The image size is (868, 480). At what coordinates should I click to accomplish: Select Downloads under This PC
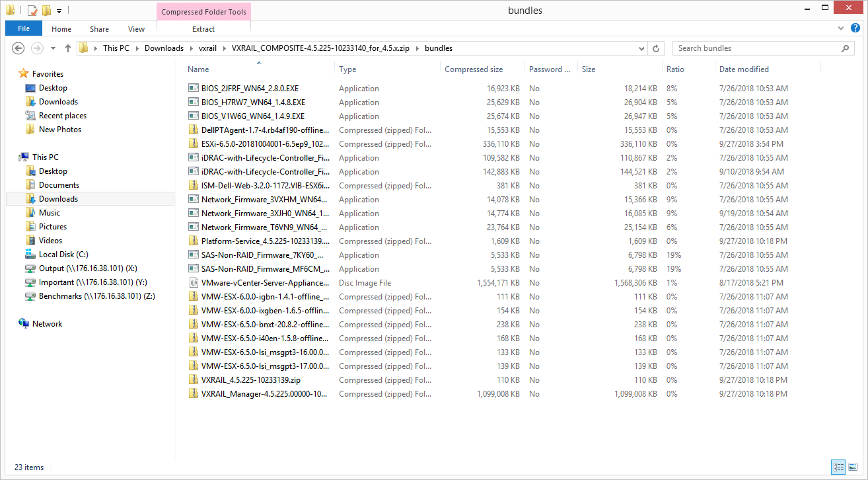89,199
